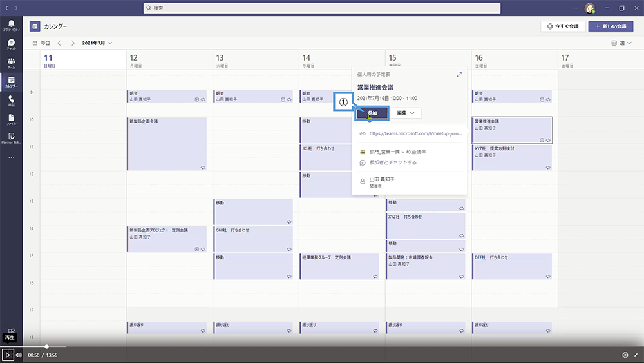Expand the 2021年7月 month picker
644x363 pixels.
pos(97,43)
